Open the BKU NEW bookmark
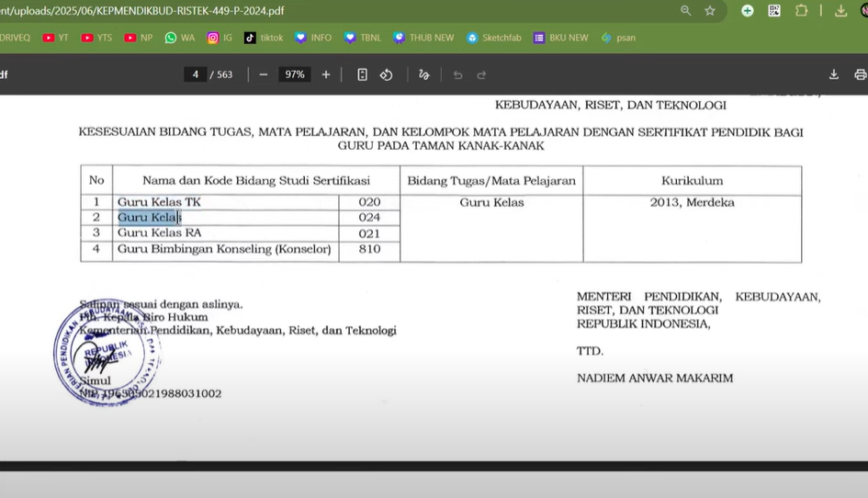This screenshot has height=498, width=868. [x=561, y=38]
